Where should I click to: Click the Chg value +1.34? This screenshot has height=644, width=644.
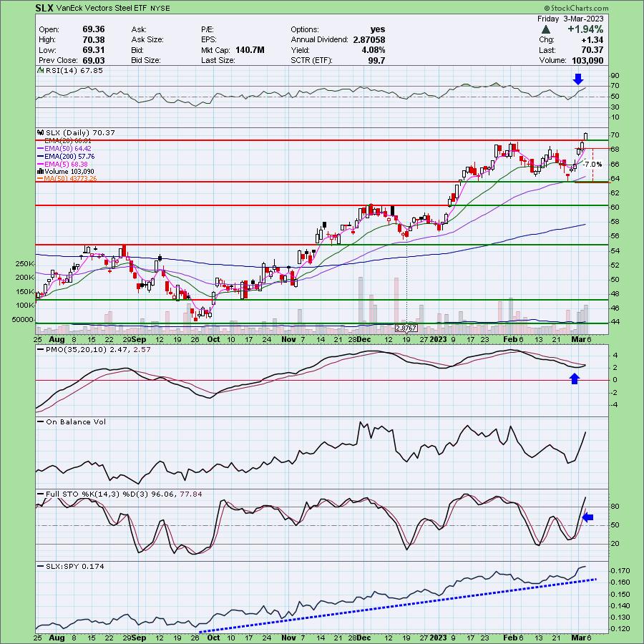coord(592,40)
